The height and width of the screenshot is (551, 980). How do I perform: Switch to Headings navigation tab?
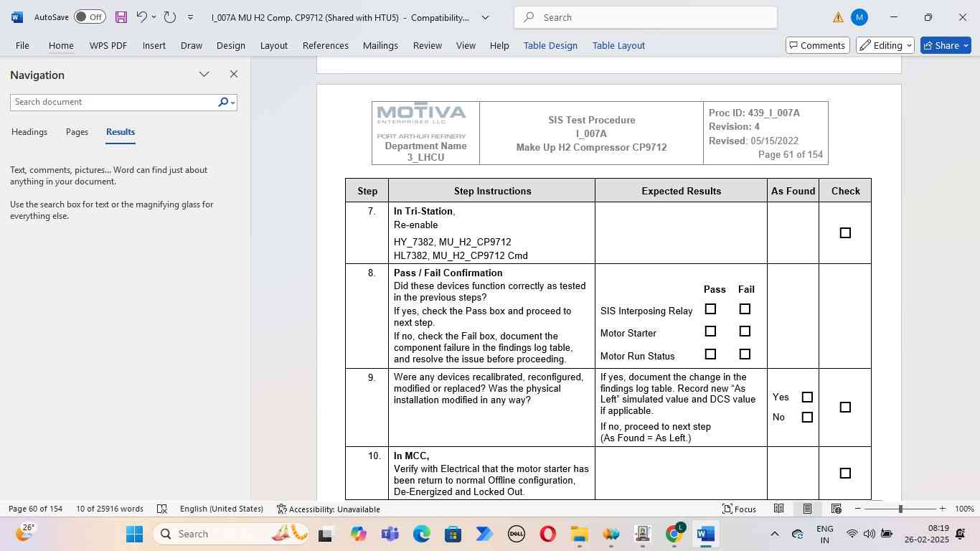click(x=29, y=132)
